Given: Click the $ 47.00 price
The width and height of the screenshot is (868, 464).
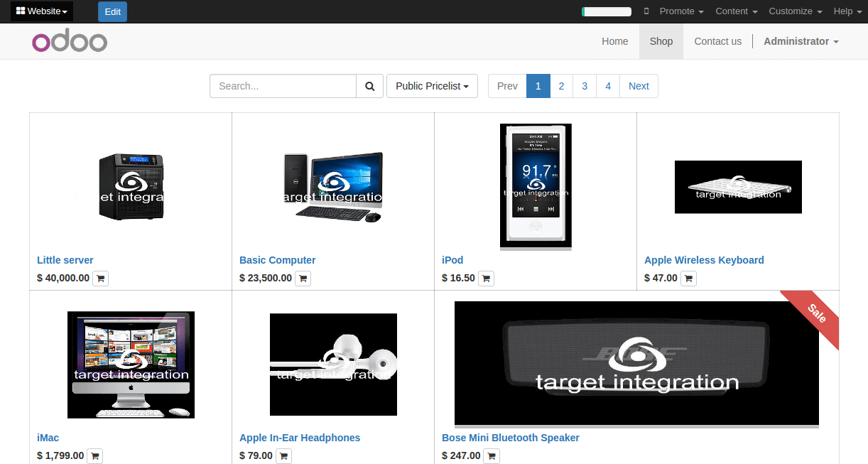Looking at the screenshot, I should (661, 278).
